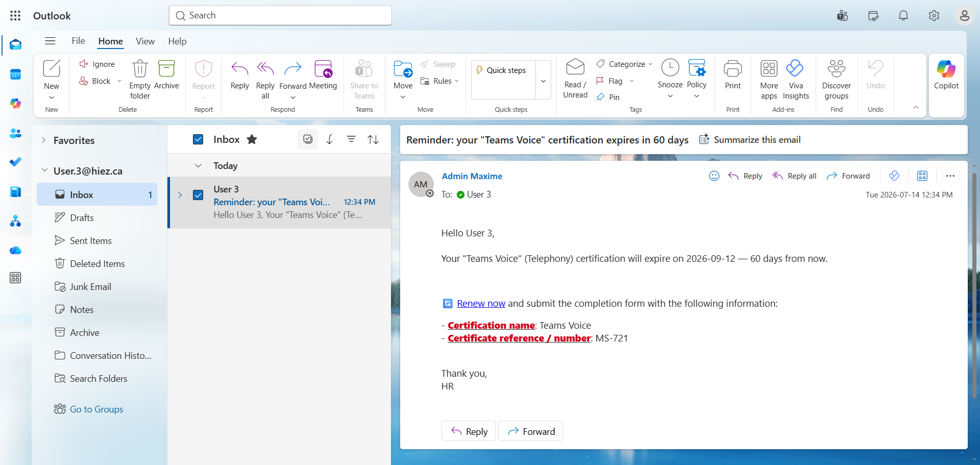Open My Day panel in header

(873, 16)
